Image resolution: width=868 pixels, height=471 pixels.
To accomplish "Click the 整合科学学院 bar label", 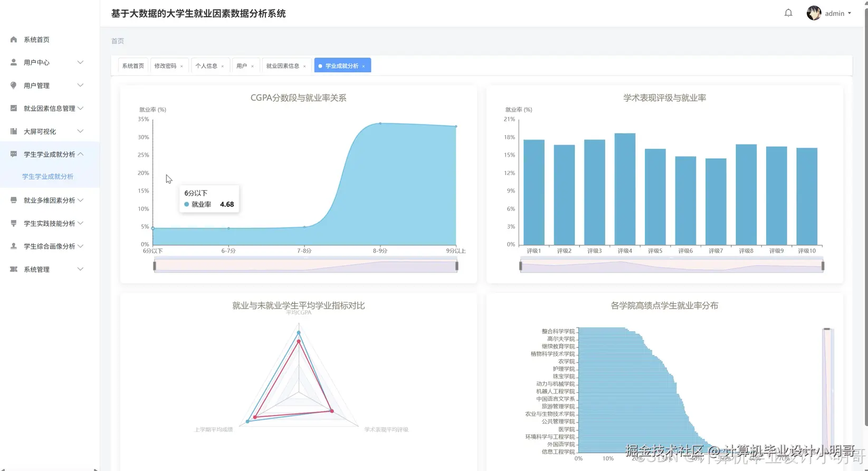I will [558, 331].
